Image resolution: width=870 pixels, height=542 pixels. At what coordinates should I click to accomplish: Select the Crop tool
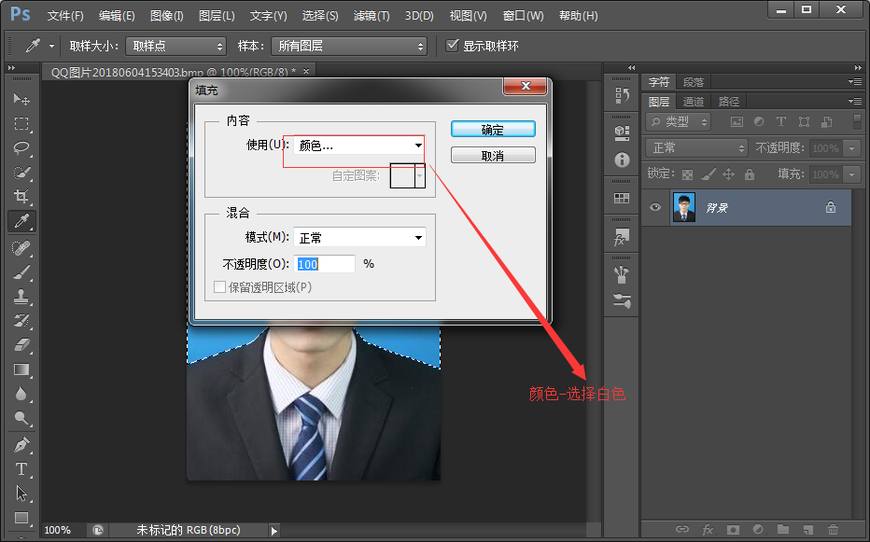click(x=22, y=196)
